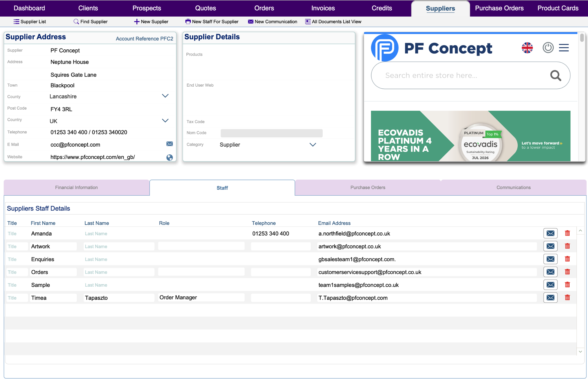Delete Orders staff row with trash icon
Viewport: 588px width, 379px height.
[567, 272]
